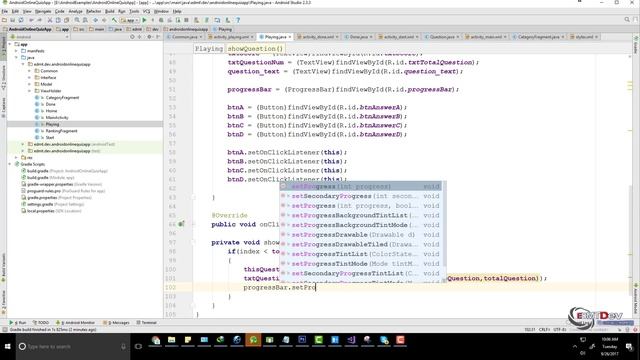Open the Android project view dropdown
Screen dimensions: 640x360
[40, 37]
